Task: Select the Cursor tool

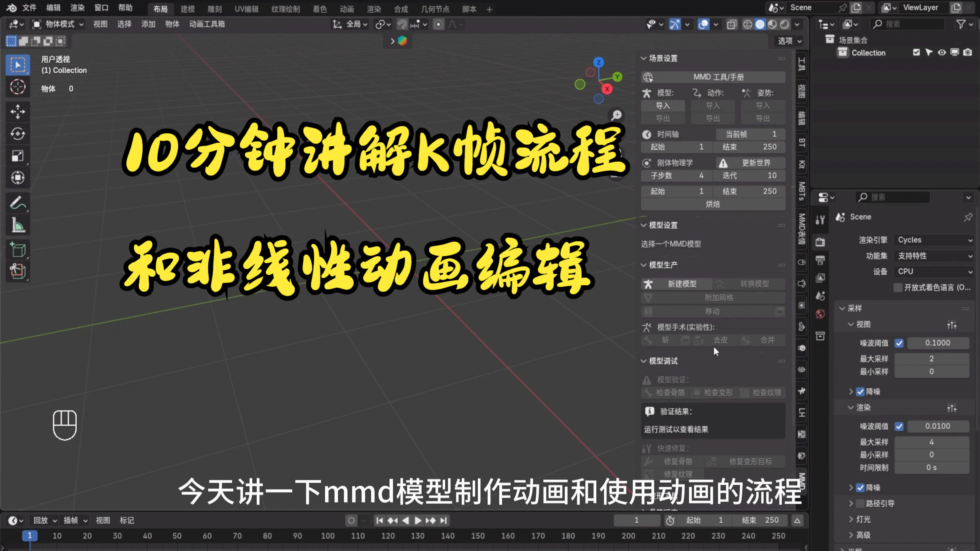Action: [x=18, y=87]
